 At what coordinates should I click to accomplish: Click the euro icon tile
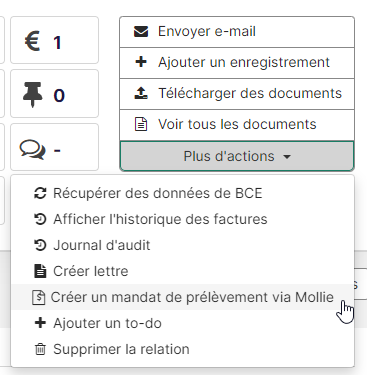[55, 40]
